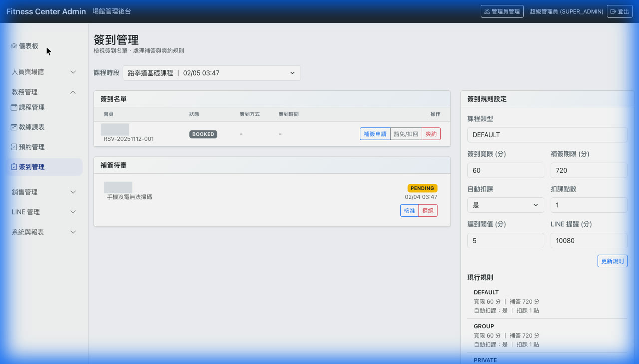Click the clipboard icon beside 簽到管理
The width and height of the screenshot is (639, 364).
(14, 167)
